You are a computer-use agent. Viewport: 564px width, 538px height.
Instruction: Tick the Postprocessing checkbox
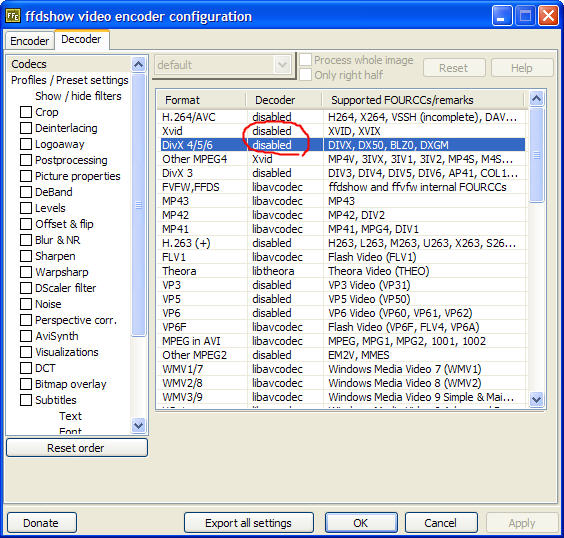tap(26, 160)
